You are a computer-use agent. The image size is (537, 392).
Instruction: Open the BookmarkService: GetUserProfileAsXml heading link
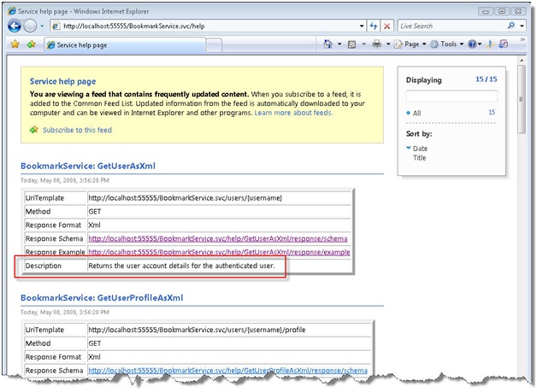click(x=102, y=297)
